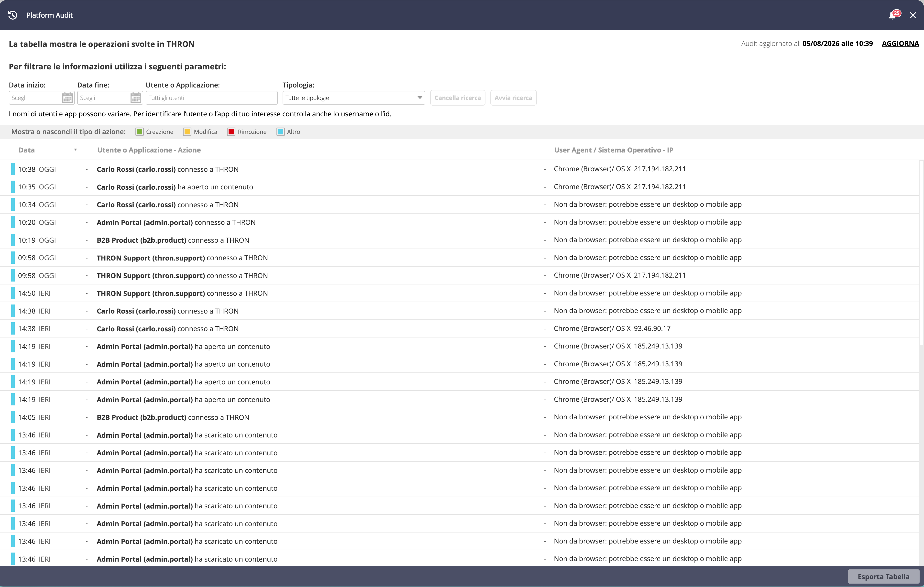The image size is (924, 587).
Task: Open the Data fine calendar picker icon
Action: [x=136, y=98]
